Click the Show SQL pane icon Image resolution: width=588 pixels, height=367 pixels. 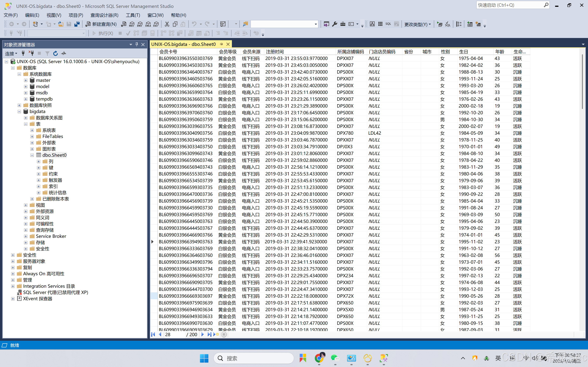pyautogui.click(x=388, y=24)
